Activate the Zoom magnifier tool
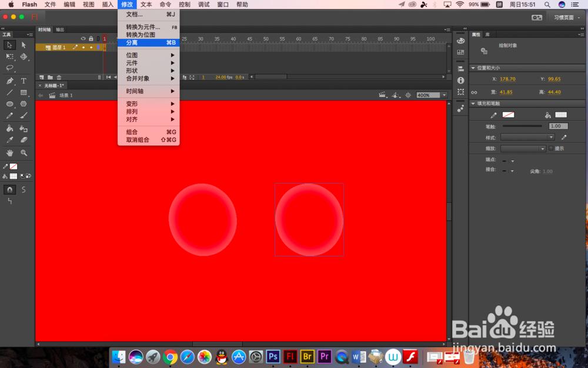588x368 pixels. pos(24,153)
